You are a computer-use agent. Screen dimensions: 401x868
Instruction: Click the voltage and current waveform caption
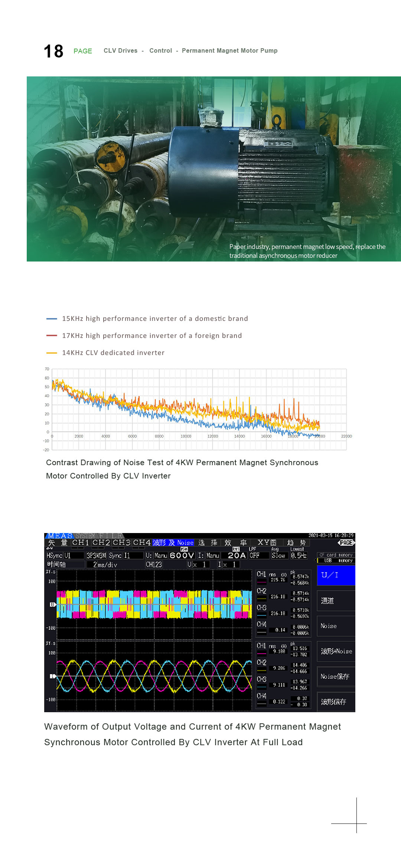pyautogui.click(x=192, y=734)
